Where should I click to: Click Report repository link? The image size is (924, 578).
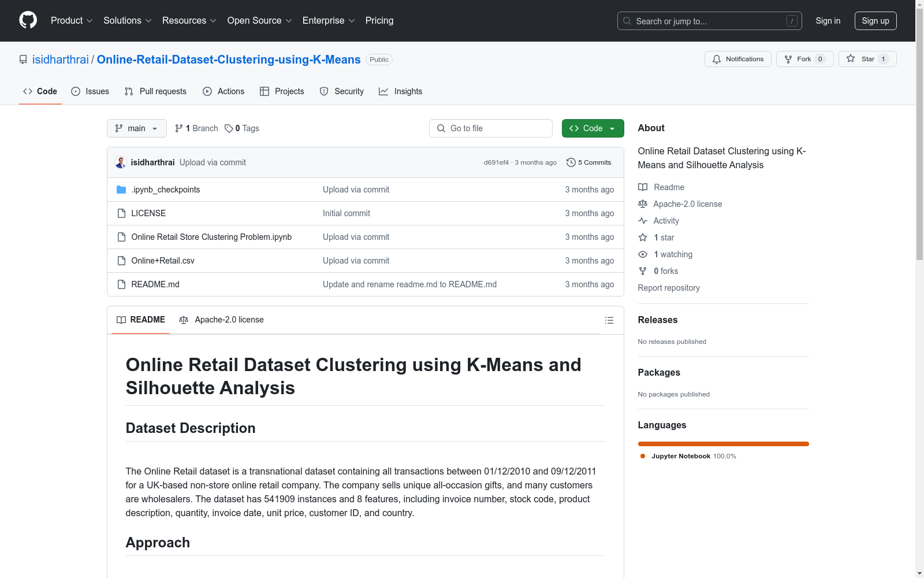669,288
